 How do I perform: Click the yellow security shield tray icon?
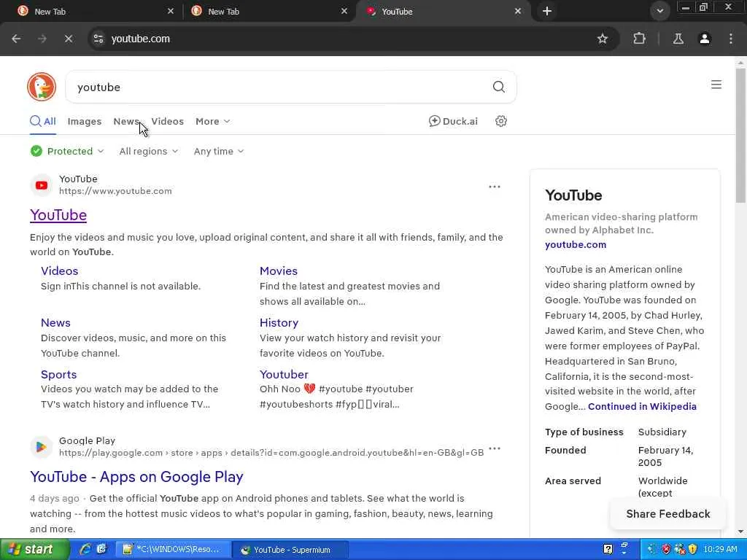[693, 549]
